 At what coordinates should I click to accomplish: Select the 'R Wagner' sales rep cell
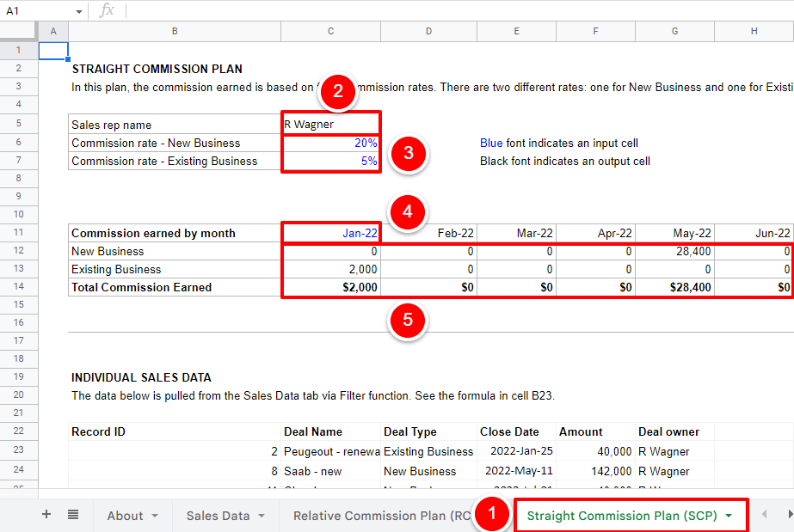pyautogui.click(x=330, y=125)
